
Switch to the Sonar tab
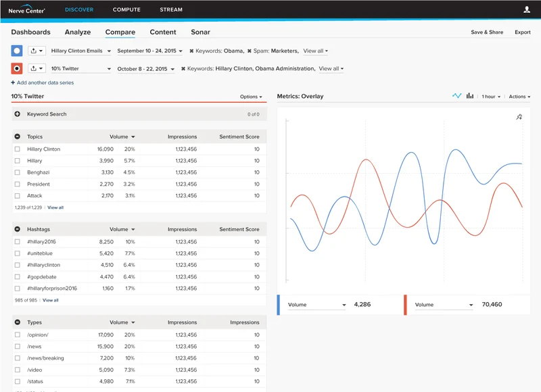[200, 32]
